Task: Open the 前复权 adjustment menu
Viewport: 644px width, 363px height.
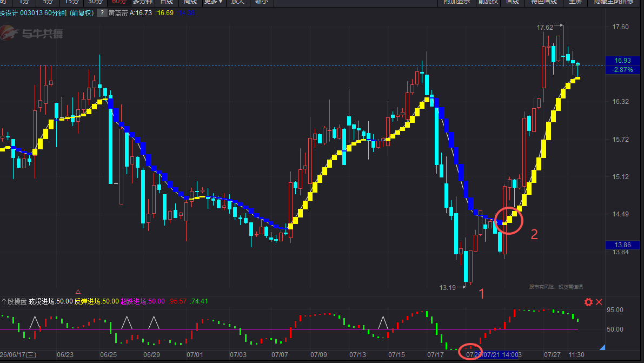Action: click(488, 2)
